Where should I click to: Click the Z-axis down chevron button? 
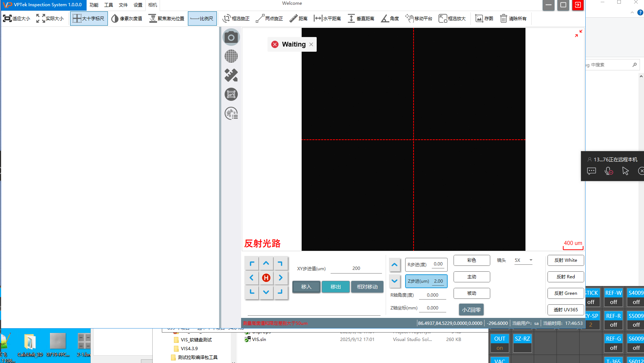(394, 281)
